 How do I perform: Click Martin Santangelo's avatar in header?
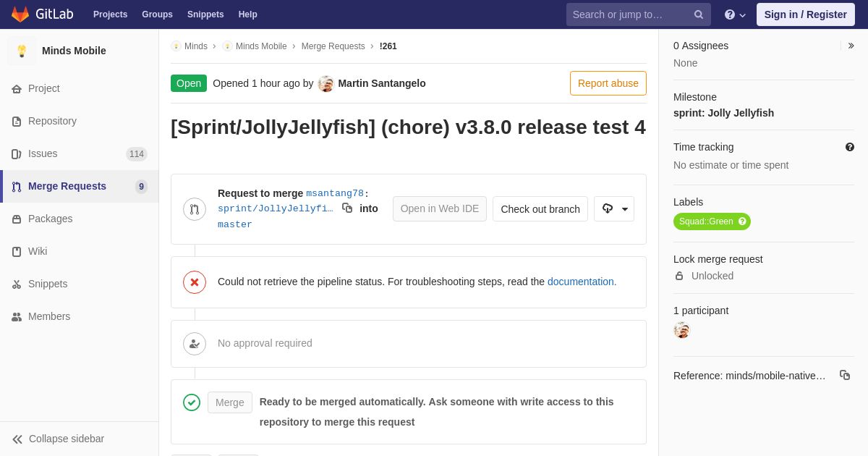326,83
